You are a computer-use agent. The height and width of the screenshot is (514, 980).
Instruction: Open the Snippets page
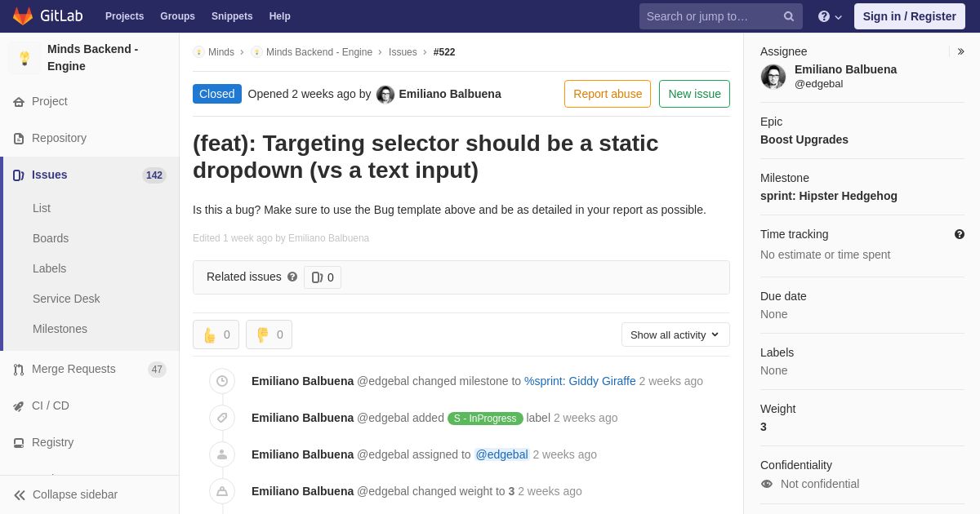click(x=232, y=16)
